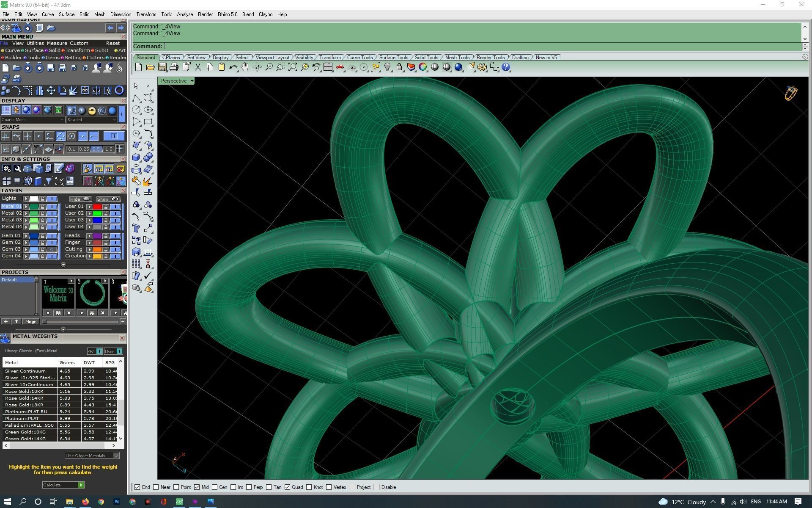Click the orange Cutting layer color swatch
The height and width of the screenshot is (508, 812).
[97, 249]
